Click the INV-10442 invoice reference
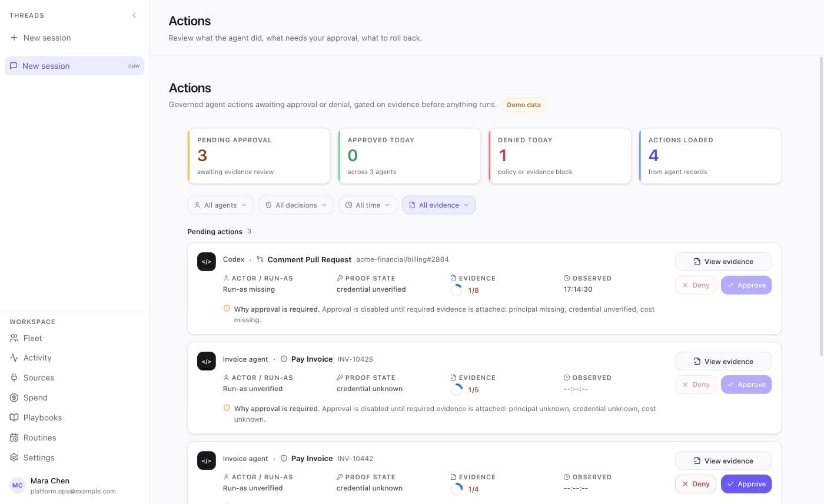 355,458
